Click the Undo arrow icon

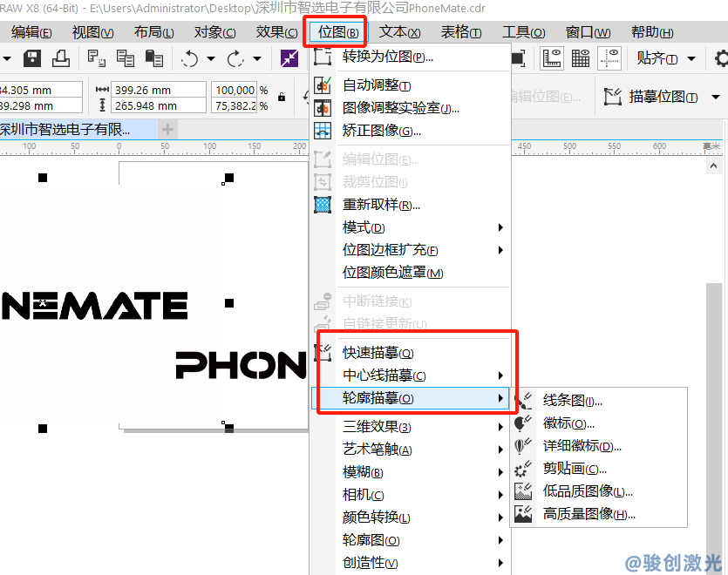pyautogui.click(x=189, y=58)
